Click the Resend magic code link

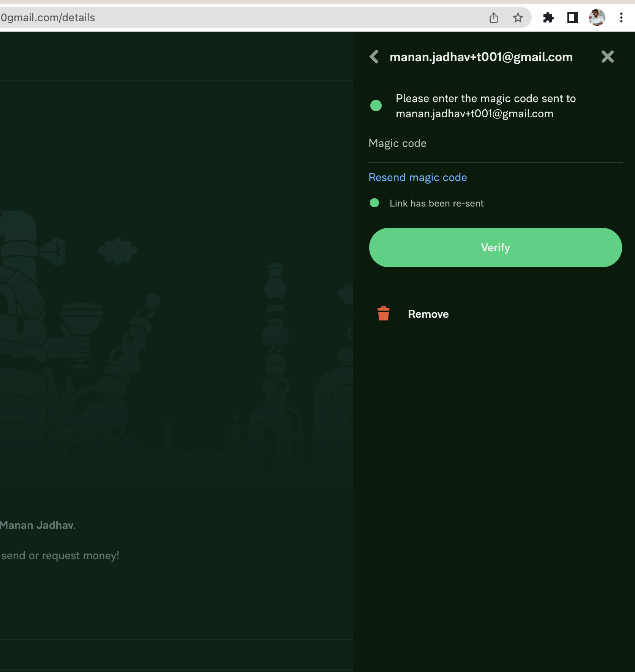418,178
